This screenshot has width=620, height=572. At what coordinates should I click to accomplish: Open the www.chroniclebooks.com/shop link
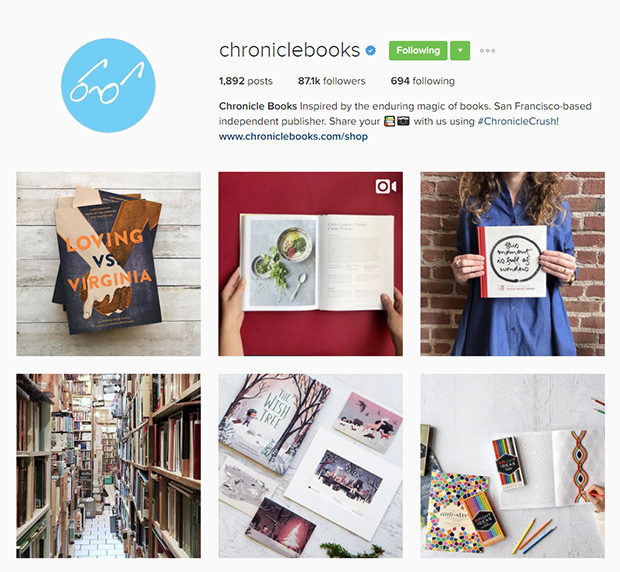(293, 136)
